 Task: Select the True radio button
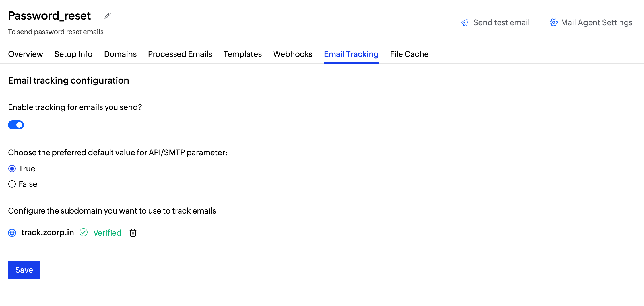[x=12, y=169]
